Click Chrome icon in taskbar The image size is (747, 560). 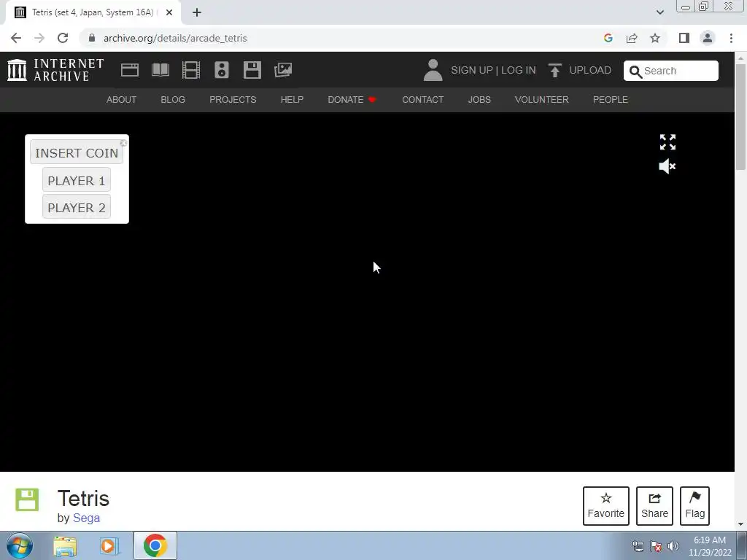coord(155,545)
